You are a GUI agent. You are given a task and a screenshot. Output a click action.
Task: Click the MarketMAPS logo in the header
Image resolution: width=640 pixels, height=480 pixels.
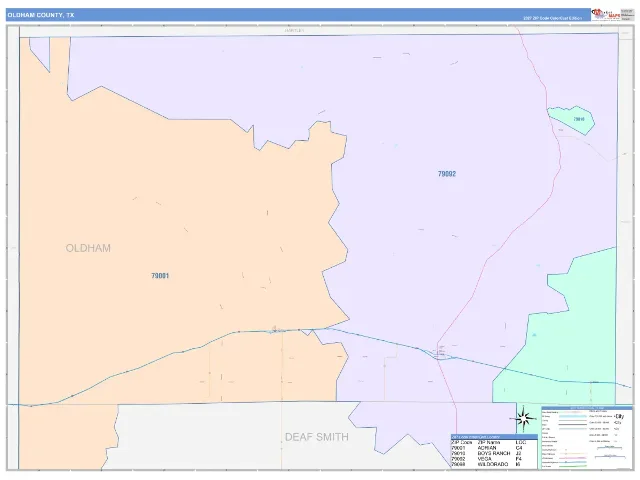coord(606,14)
